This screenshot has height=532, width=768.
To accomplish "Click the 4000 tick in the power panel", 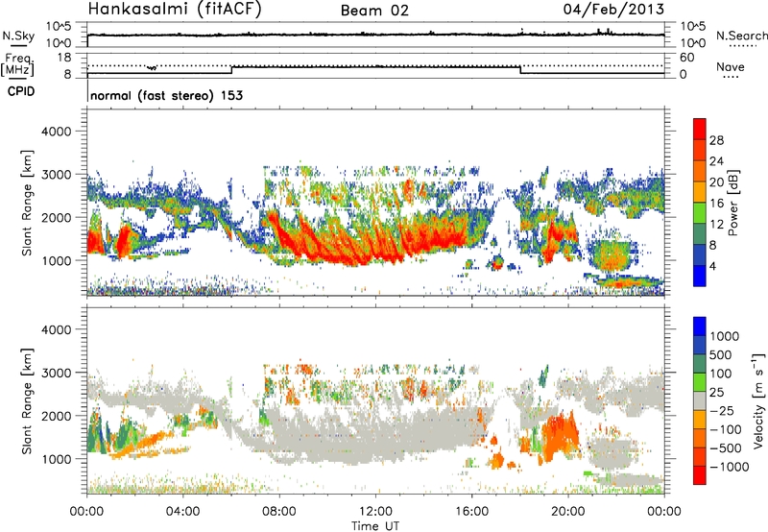I will [x=57, y=132].
